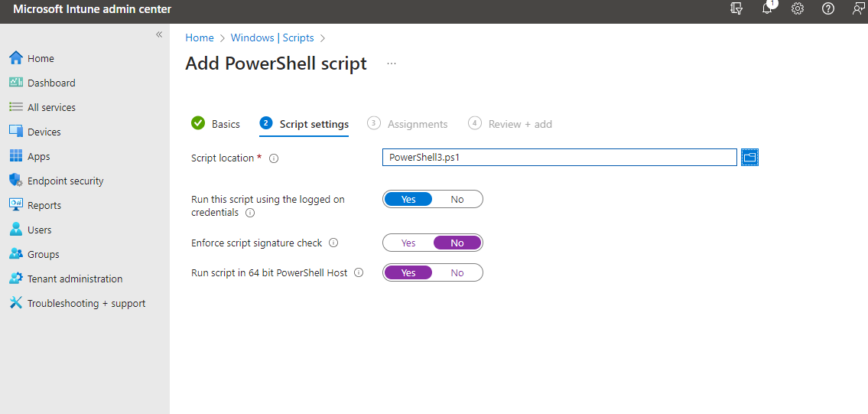
Task: Open Apps from sidebar
Action: point(39,156)
